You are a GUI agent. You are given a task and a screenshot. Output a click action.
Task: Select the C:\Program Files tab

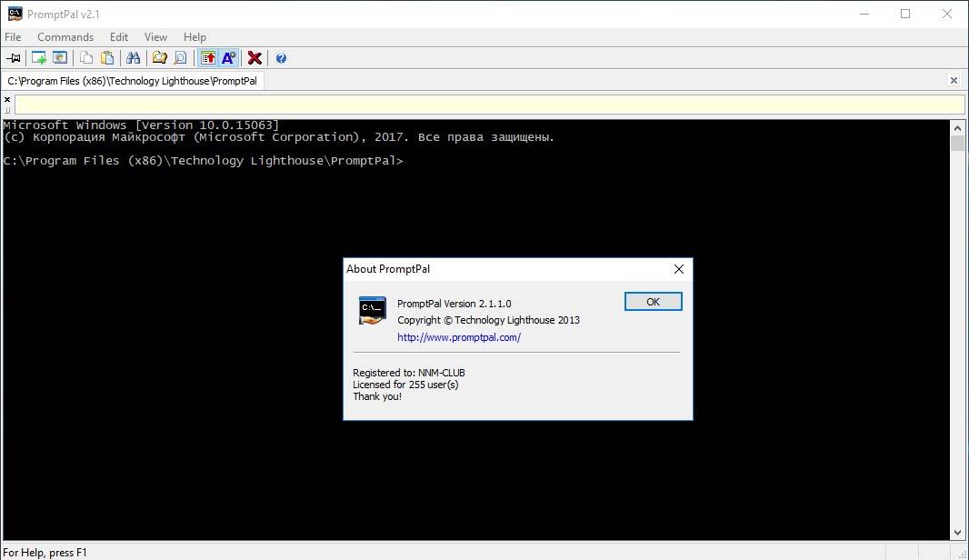point(132,81)
